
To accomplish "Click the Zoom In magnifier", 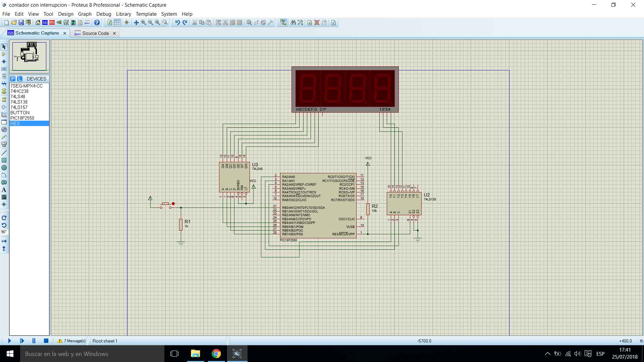I will [x=143, y=23].
